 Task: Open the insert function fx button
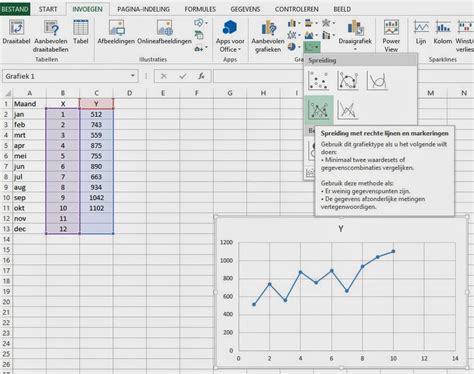tap(201, 76)
